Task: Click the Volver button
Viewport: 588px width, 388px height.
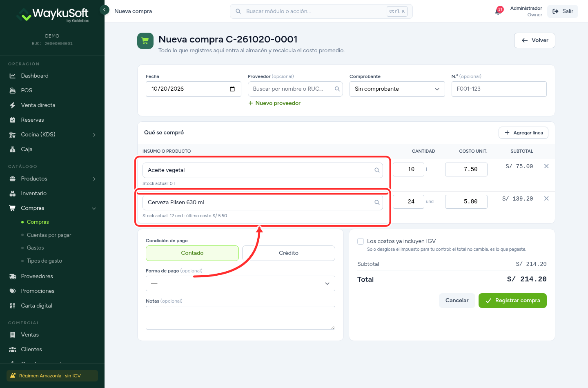Action: pyautogui.click(x=535, y=40)
